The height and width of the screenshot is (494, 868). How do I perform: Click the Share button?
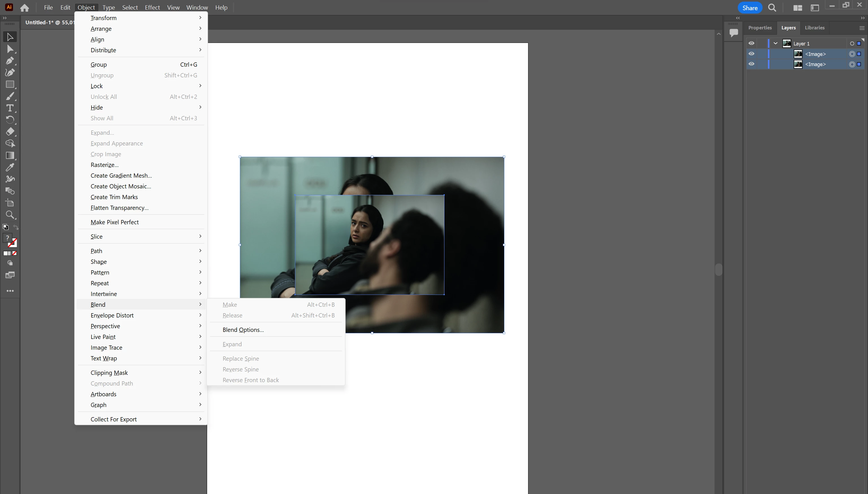(x=750, y=8)
